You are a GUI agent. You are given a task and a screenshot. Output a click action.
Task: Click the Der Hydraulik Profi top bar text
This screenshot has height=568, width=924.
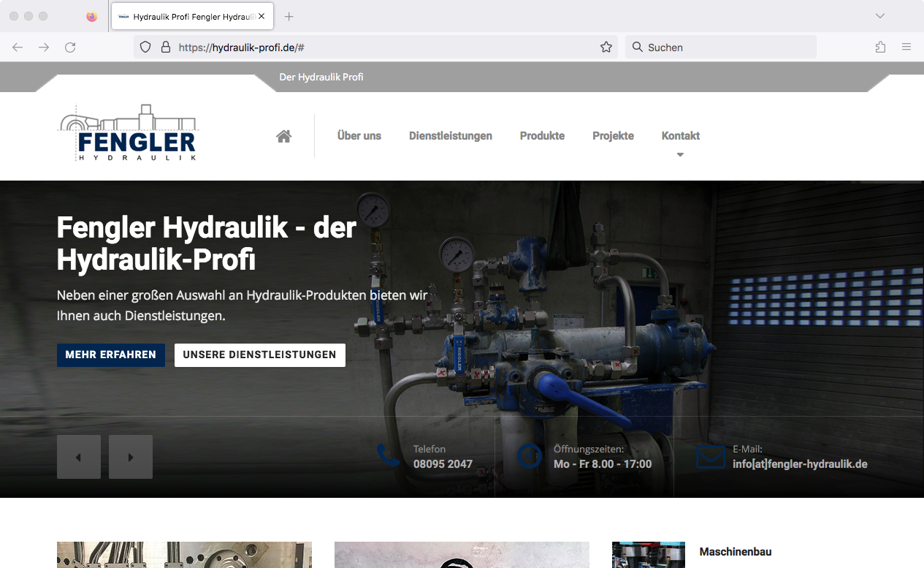coord(321,77)
